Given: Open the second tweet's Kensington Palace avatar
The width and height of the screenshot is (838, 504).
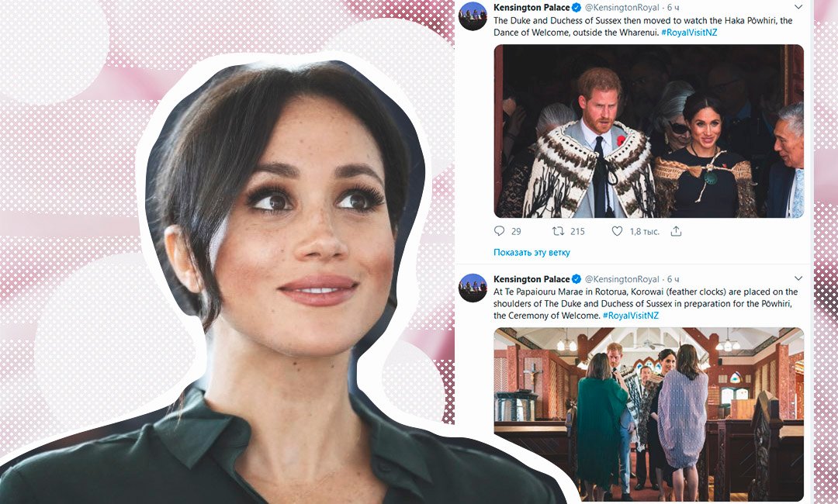Looking at the screenshot, I should coord(473,288).
